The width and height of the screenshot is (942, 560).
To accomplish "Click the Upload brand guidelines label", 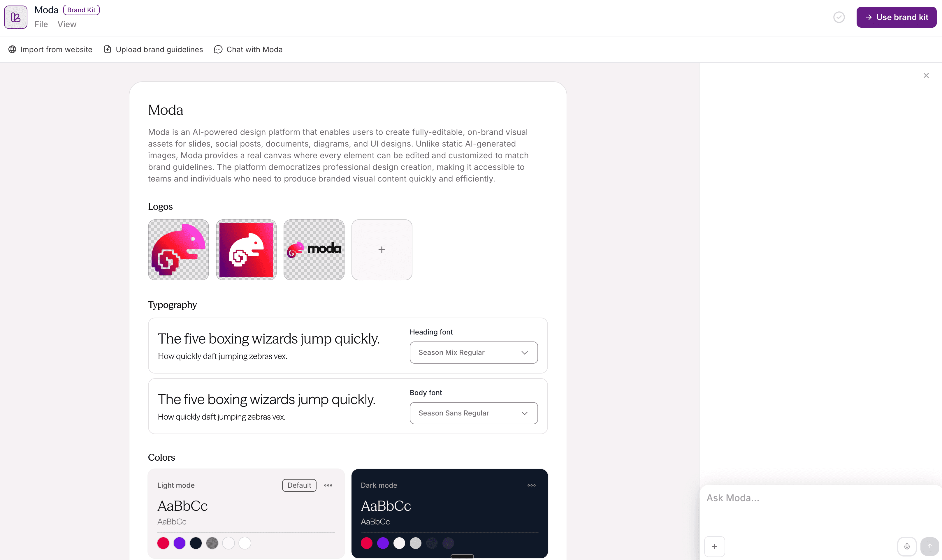I will (x=159, y=50).
